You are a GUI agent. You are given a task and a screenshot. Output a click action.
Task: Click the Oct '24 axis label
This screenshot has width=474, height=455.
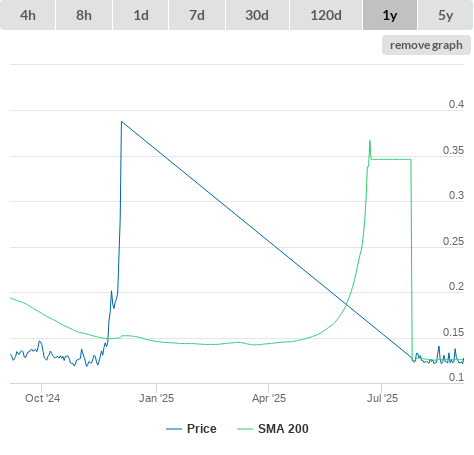click(x=42, y=398)
